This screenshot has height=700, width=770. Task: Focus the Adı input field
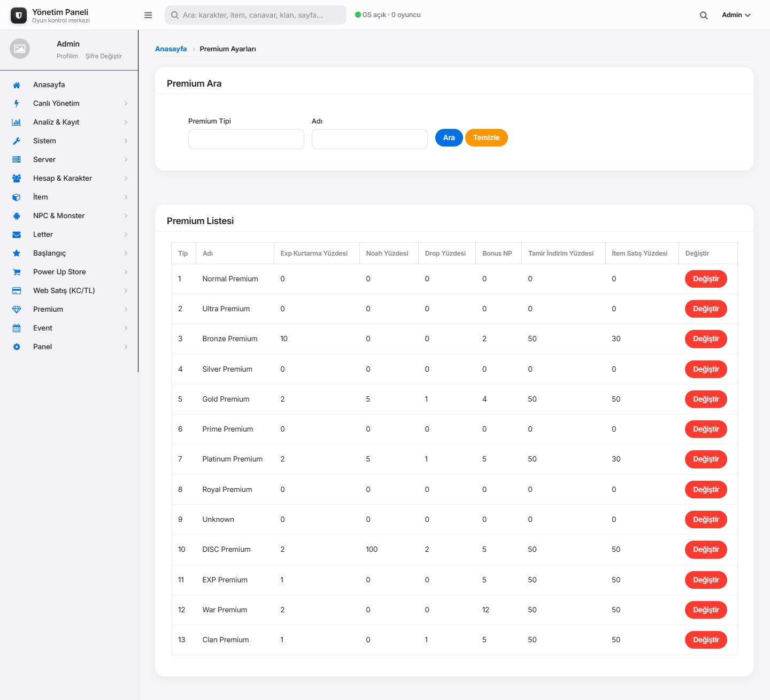(x=369, y=139)
